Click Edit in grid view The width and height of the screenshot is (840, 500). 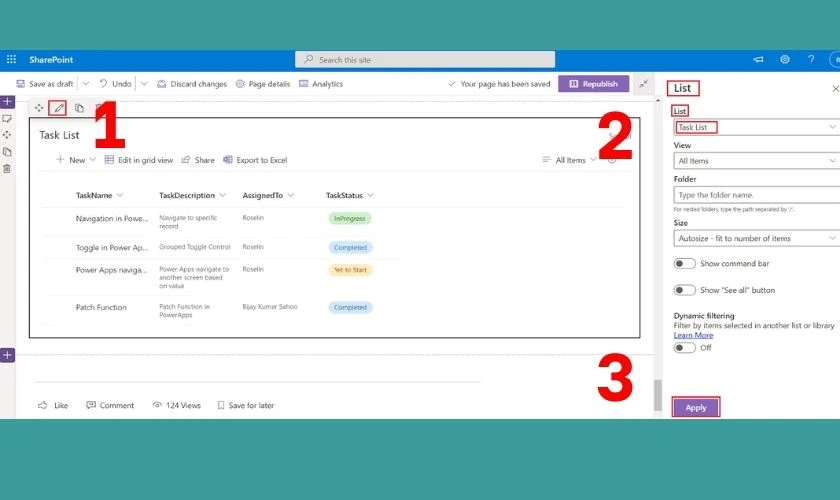coord(139,160)
